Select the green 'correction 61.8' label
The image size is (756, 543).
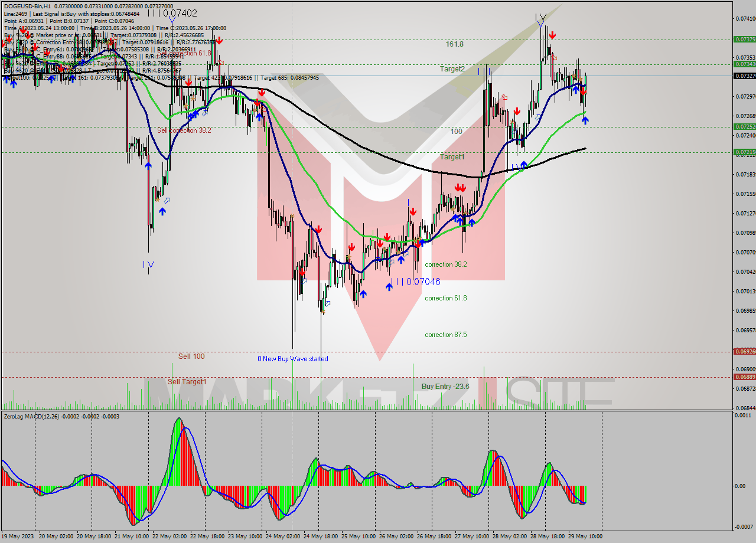pyautogui.click(x=446, y=298)
